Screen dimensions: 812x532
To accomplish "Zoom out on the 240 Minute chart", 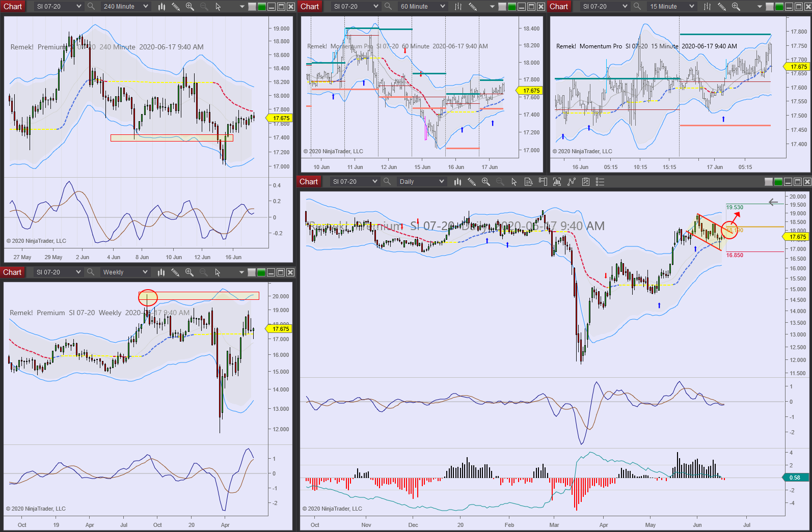I will click(204, 7).
